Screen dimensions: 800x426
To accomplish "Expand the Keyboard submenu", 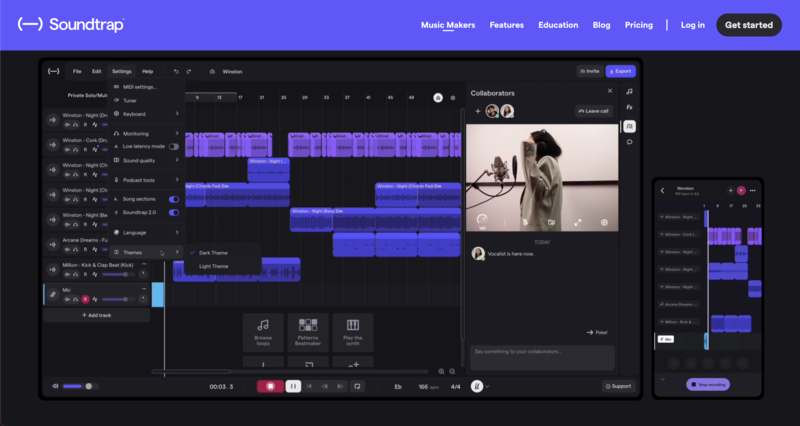I will coord(147,114).
